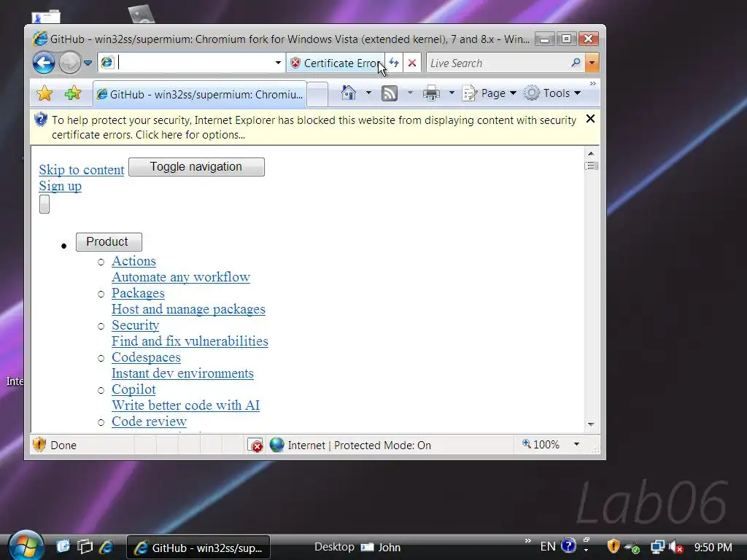Open the Page menu

[x=489, y=93]
